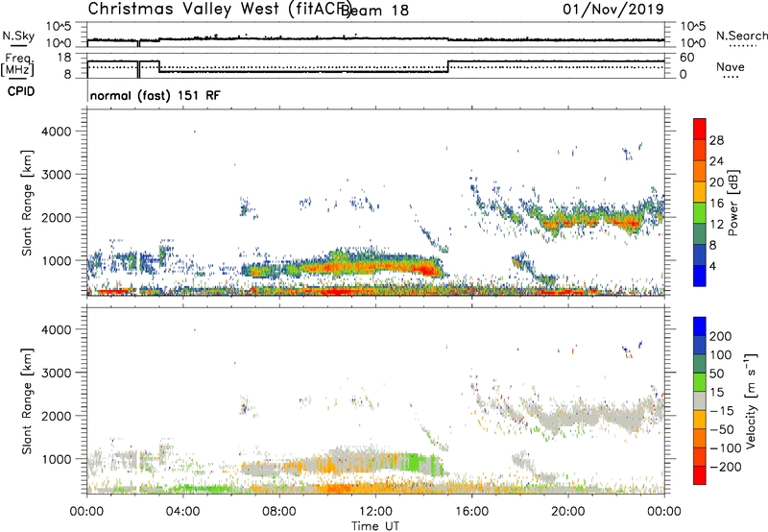This screenshot has height=532, width=768.
Task: Click the green velocity patch near 13:30
Action: click(x=416, y=463)
